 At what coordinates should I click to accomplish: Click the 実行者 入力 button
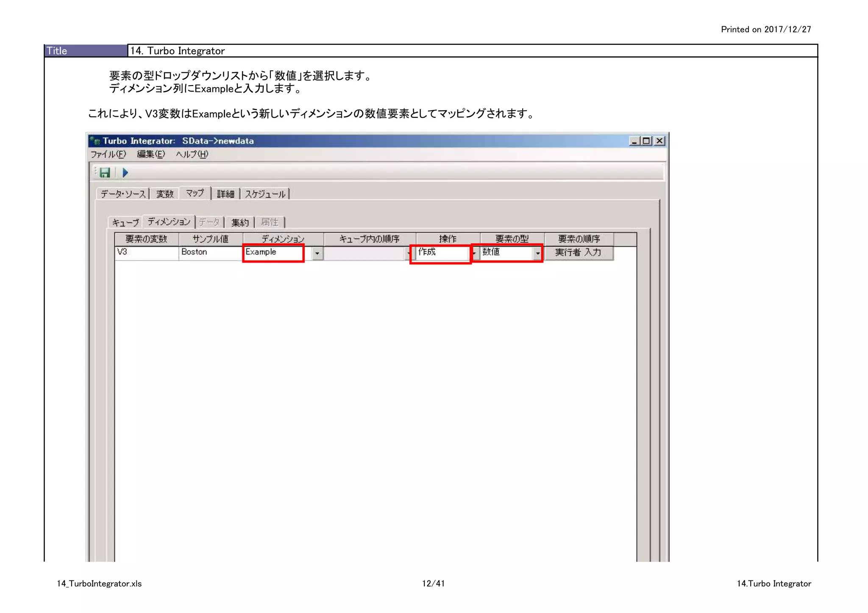coord(579,253)
